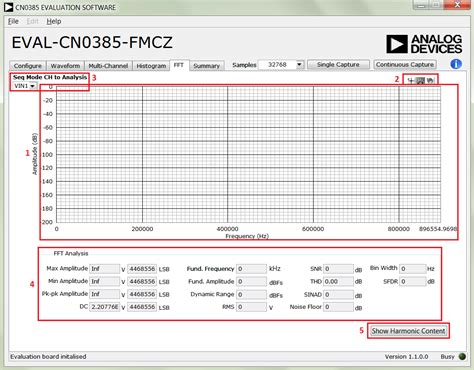Click the Pk-pk Amplitude LSB field
Screen dimensions: 474x370
point(142,294)
